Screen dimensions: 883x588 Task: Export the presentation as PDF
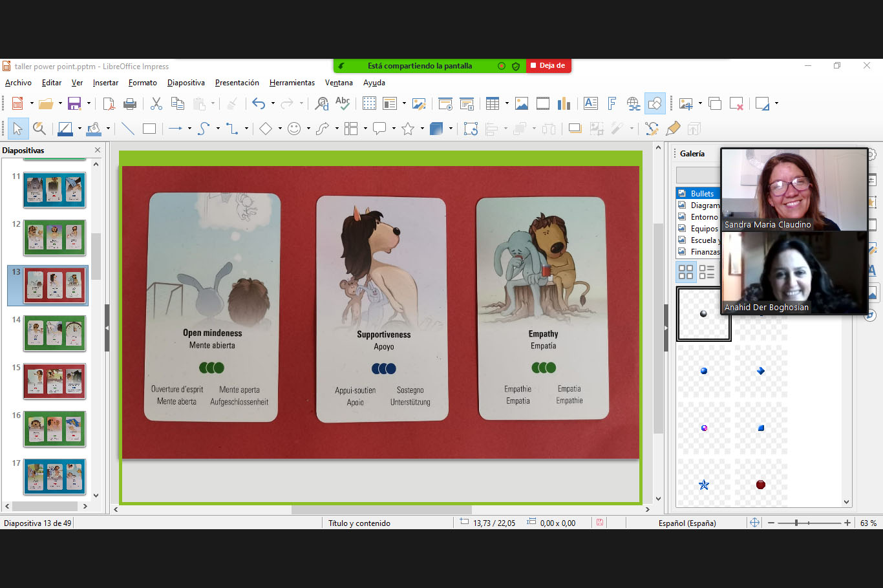pos(109,103)
